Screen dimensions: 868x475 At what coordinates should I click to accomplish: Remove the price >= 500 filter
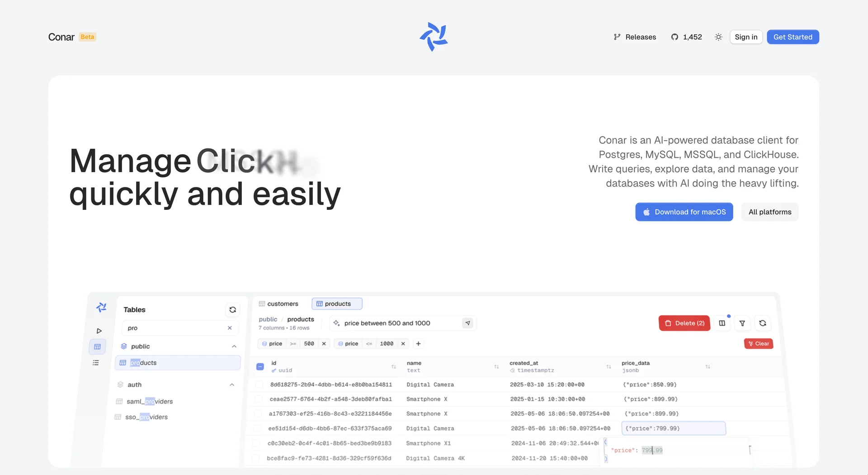(x=324, y=344)
